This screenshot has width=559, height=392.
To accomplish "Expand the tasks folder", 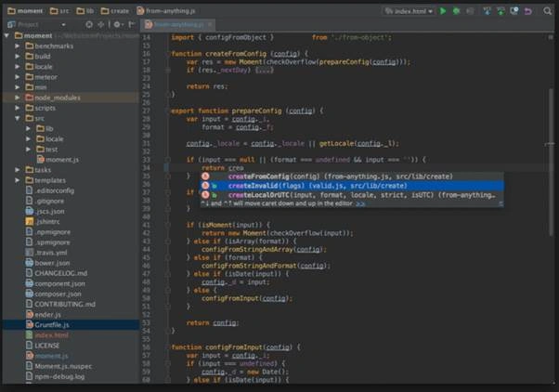I will coord(17,170).
